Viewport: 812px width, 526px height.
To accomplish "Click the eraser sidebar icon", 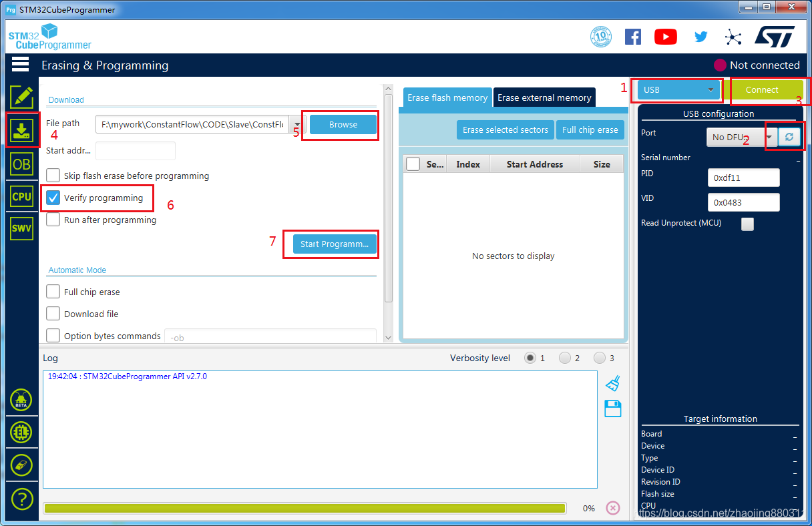I will (21, 465).
